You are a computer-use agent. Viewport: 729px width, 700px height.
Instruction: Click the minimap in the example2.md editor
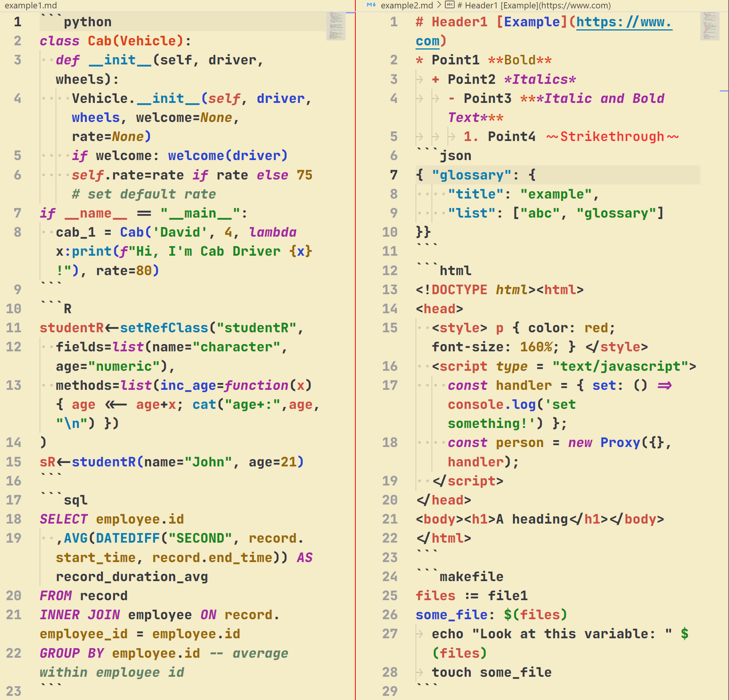click(710, 26)
